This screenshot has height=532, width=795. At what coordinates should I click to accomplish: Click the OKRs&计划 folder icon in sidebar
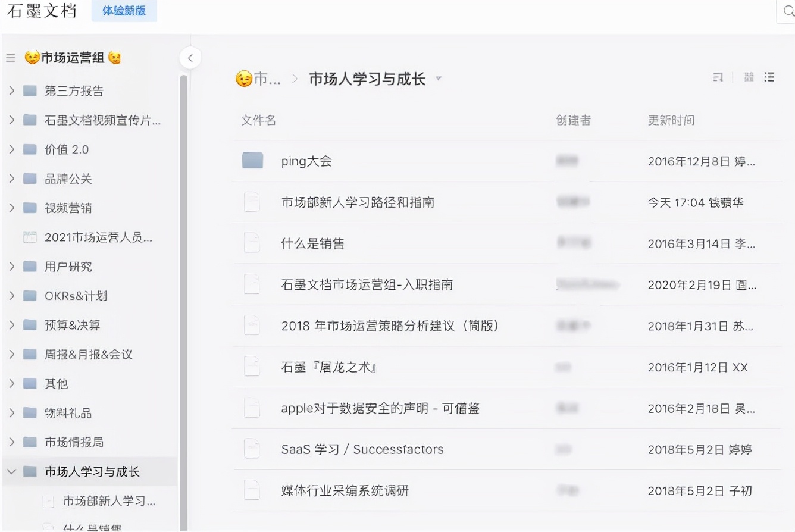click(30, 296)
